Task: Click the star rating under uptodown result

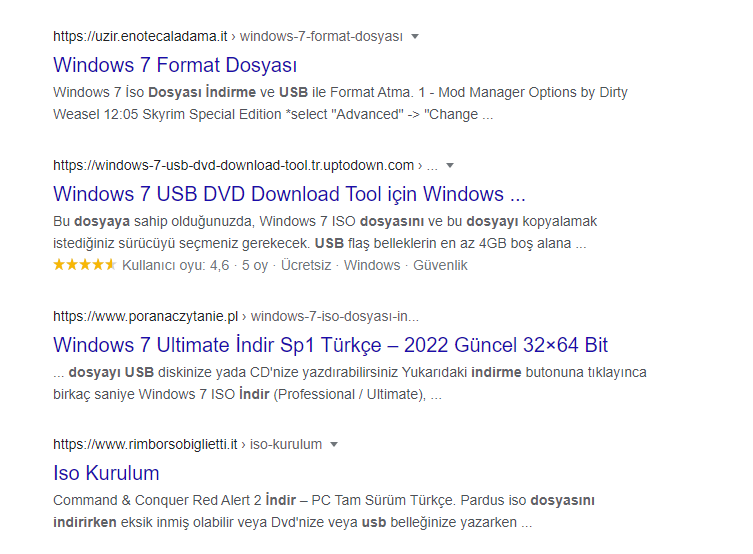Action: (85, 265)
